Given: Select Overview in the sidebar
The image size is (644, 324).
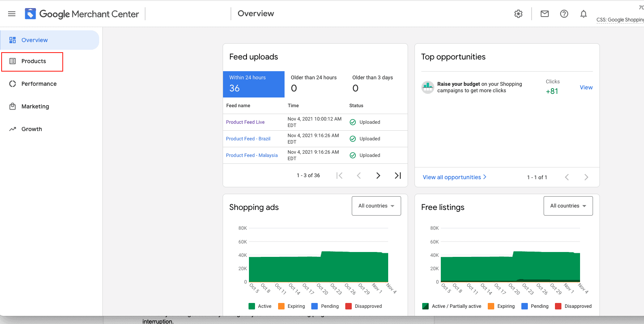Looking at the screenshot, I should (49, 40).
